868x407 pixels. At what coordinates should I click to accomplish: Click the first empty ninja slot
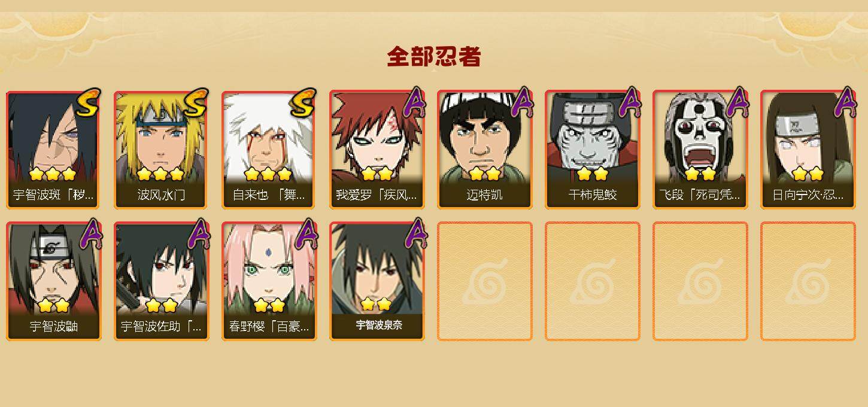tap(485, 281)
